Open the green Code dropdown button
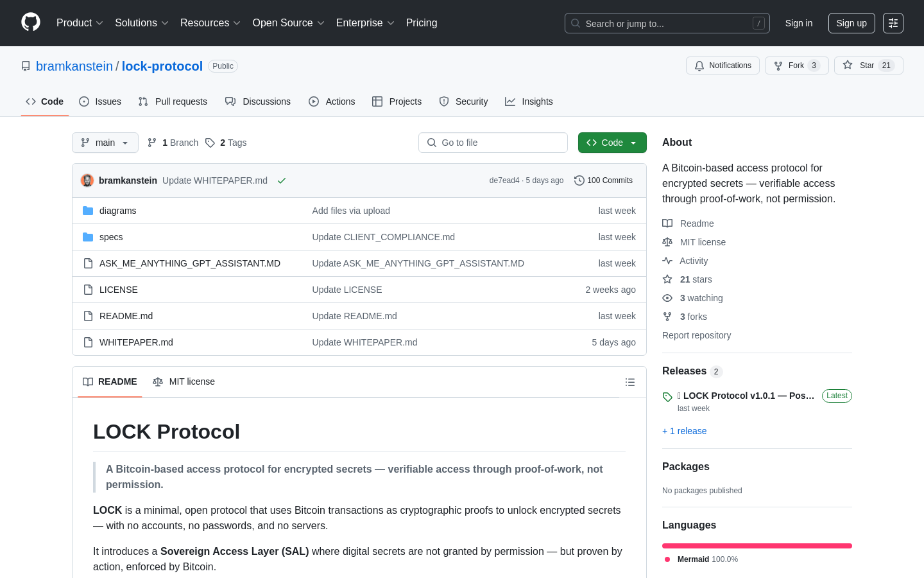This screenshot has height=578, width=924. (x=612, y=143)
